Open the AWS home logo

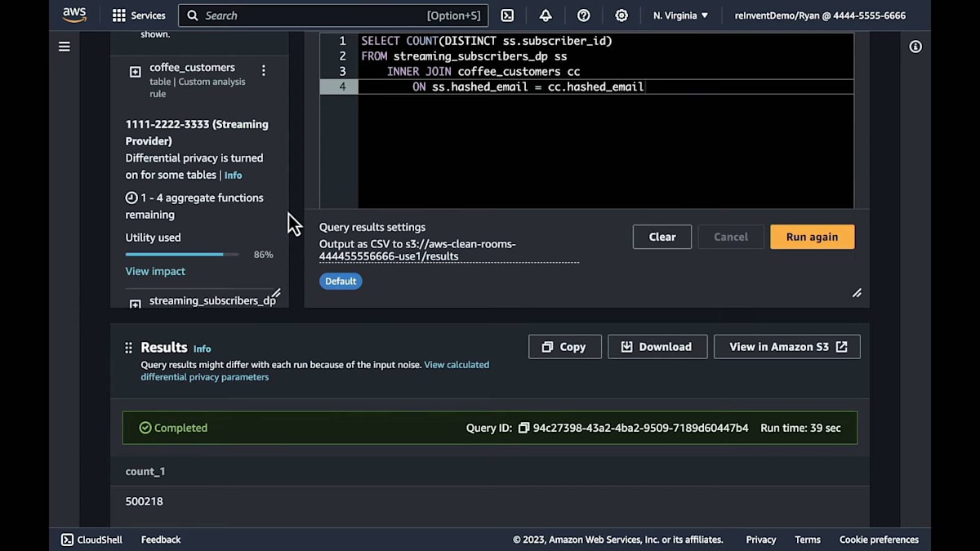point(74,16)
